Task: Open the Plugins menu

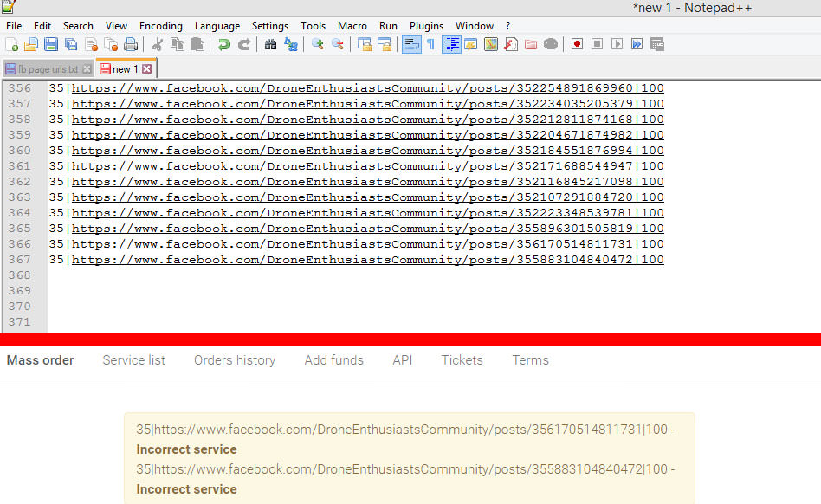Action: pyautogui.click(x=426, y=26)
